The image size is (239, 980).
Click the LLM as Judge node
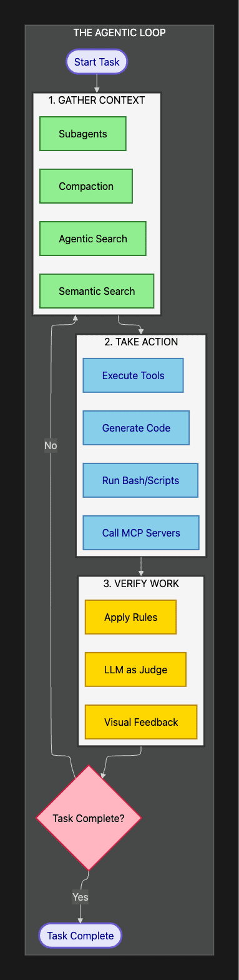pos(135,670)
